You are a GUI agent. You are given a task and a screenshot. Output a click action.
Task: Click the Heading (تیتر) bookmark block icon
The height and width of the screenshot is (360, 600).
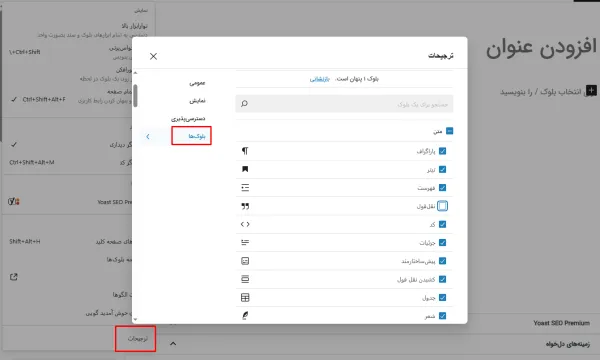pos(245,169)
